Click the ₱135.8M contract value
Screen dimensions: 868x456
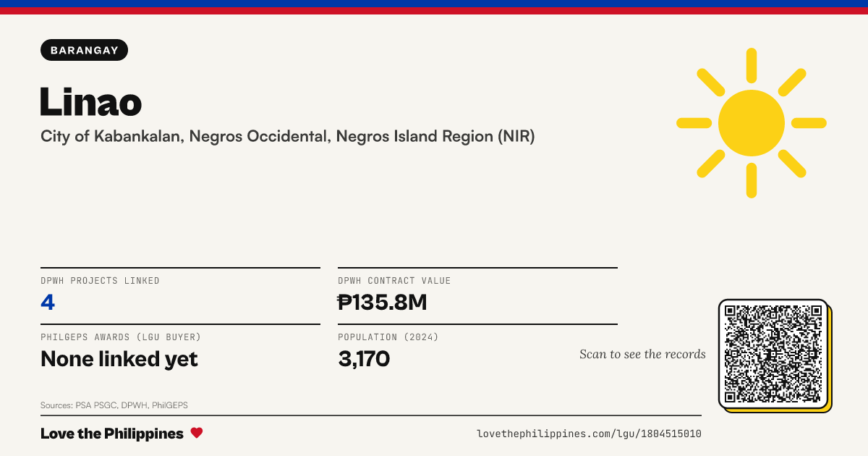(383, 302)
